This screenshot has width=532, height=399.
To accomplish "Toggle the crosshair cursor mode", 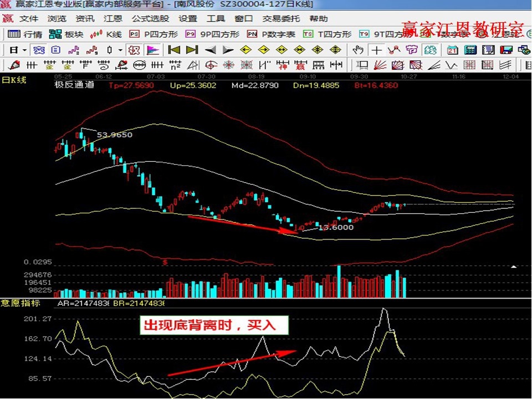I will tap(377, 50).
